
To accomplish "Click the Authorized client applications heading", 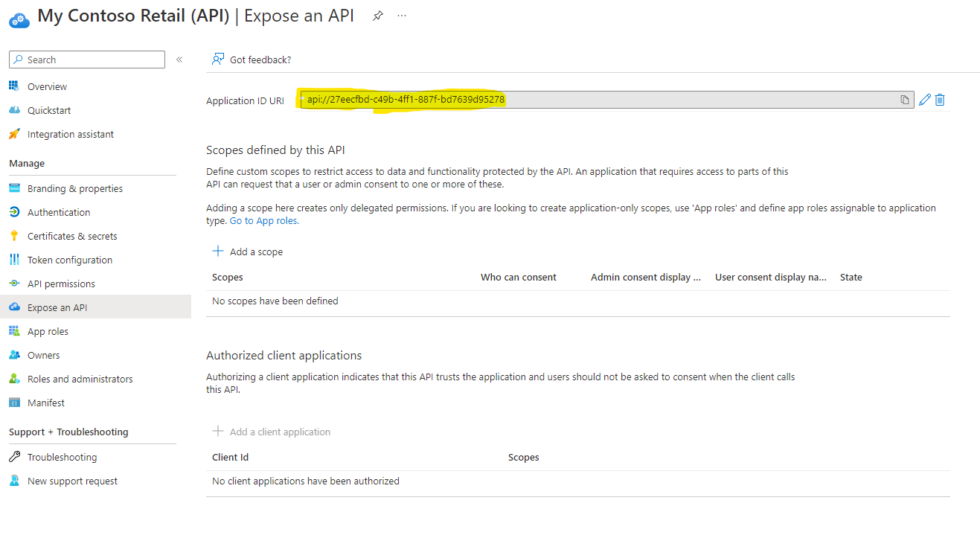I will [284, 355].
